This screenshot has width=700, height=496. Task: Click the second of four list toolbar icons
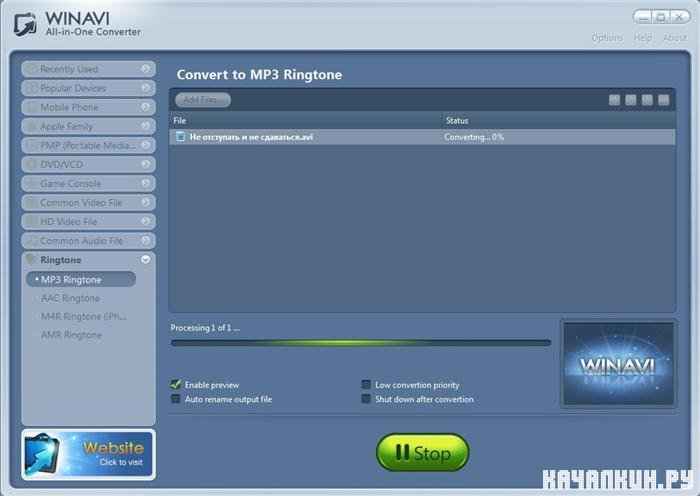(x=631, y=100)
